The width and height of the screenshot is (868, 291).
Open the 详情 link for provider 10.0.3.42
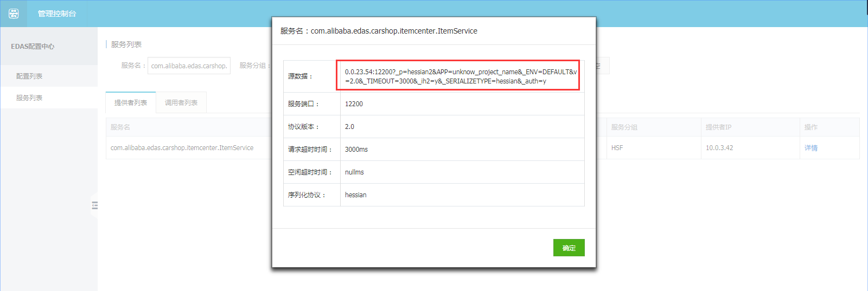[811, 147]
